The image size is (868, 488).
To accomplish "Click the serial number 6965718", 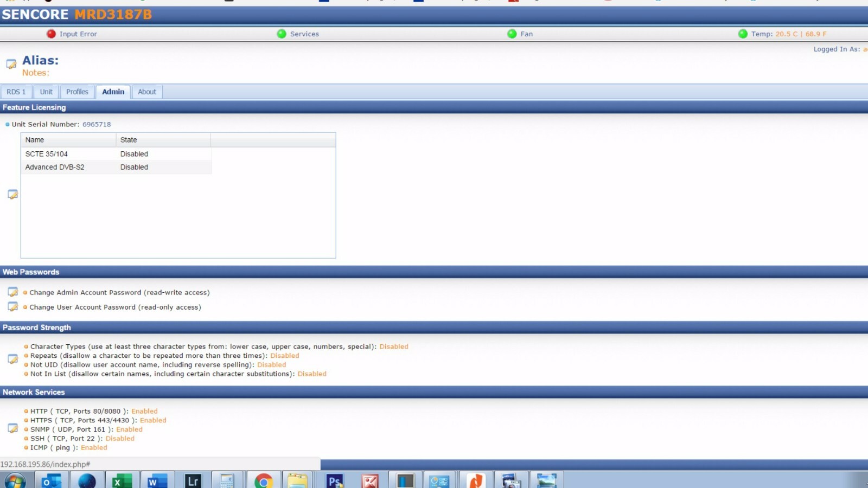I will pos(97,124).
